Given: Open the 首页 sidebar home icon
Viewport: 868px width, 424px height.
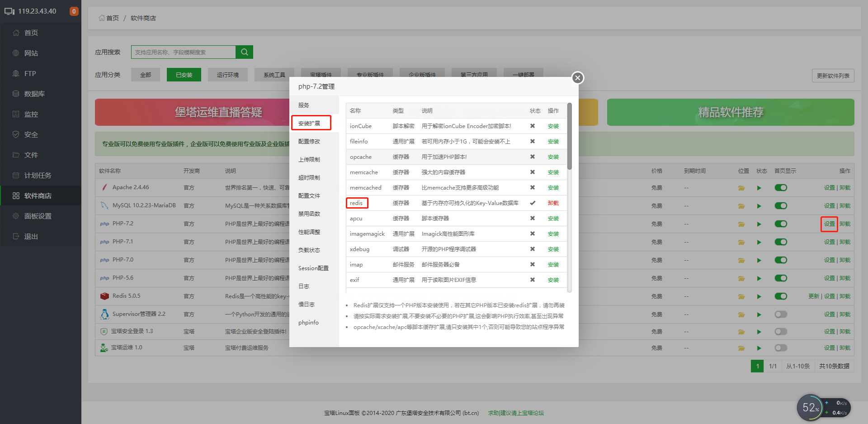Looking at the screenshot, I should click(x=16, y=33).
